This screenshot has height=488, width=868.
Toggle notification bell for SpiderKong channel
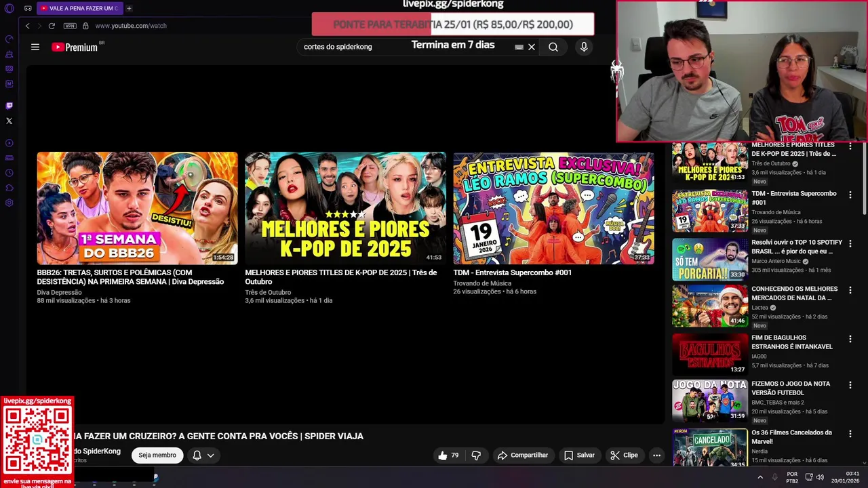197,455
